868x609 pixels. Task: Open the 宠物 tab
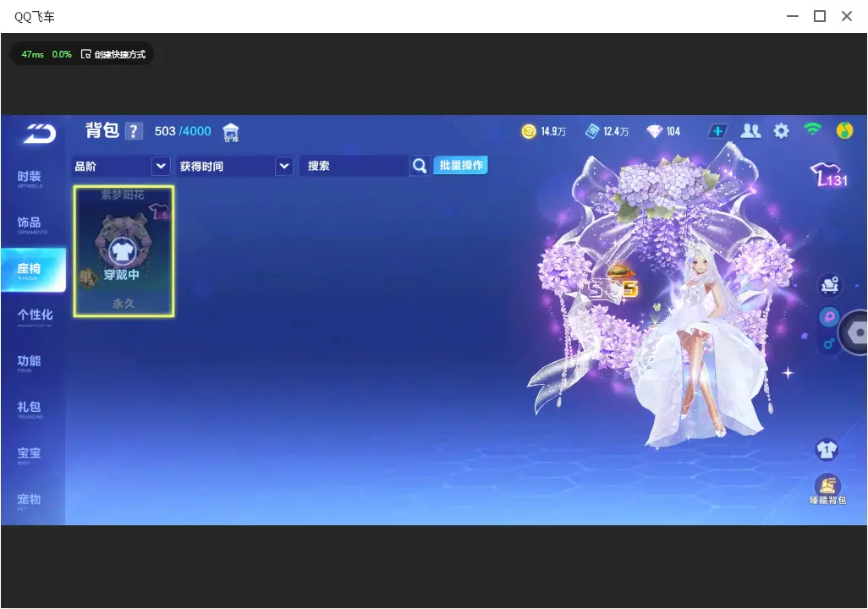(30, 500)
